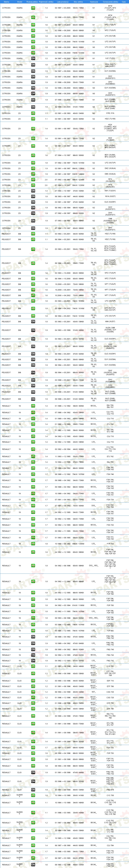Click diesel ON icon in Clio F8Q 678 row
The image size is (129, 868).
33,790
